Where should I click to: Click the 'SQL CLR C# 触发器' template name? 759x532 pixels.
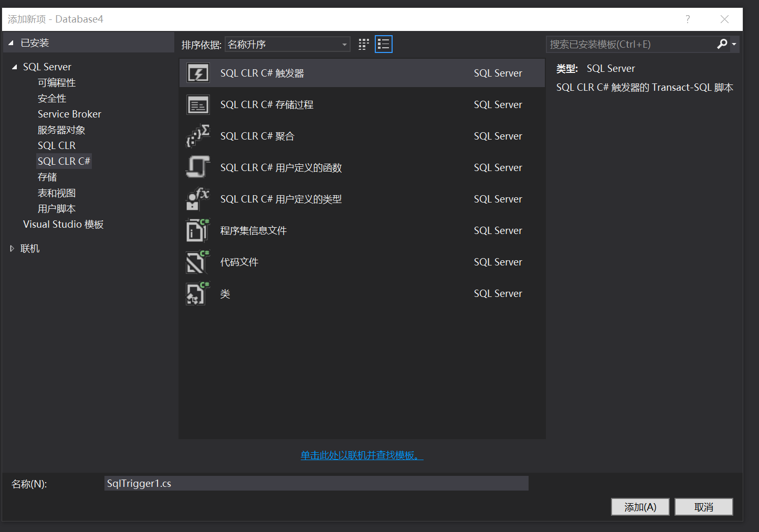262,73
